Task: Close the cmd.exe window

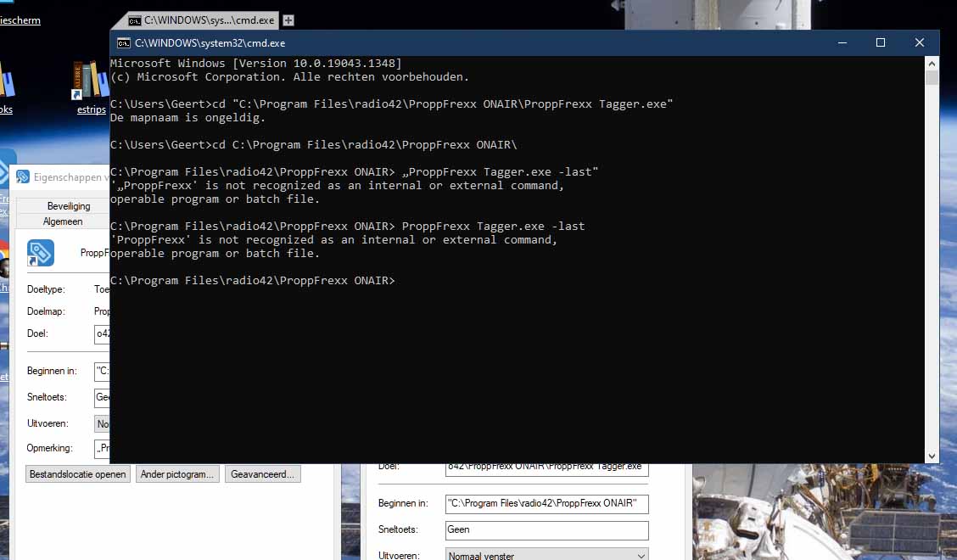Action: 919,42
